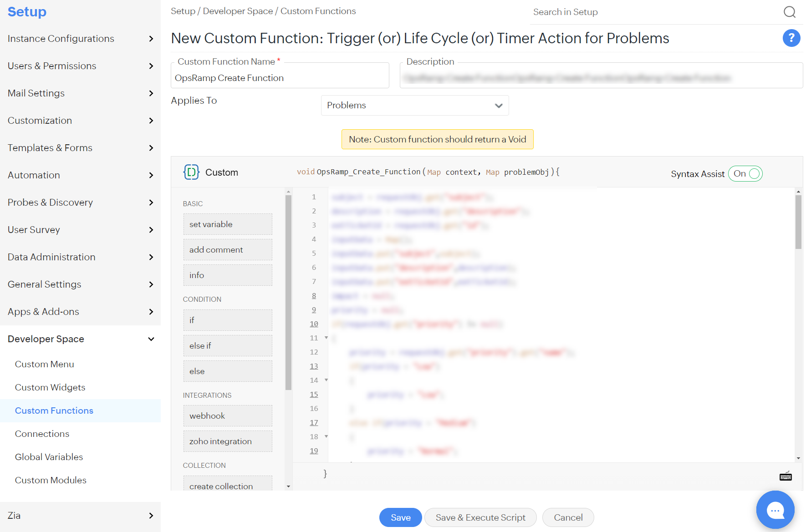Screen dimensions: 811x532
Task: Click Custom Functions in breadcrumb
Action: [x=318, y=11]
